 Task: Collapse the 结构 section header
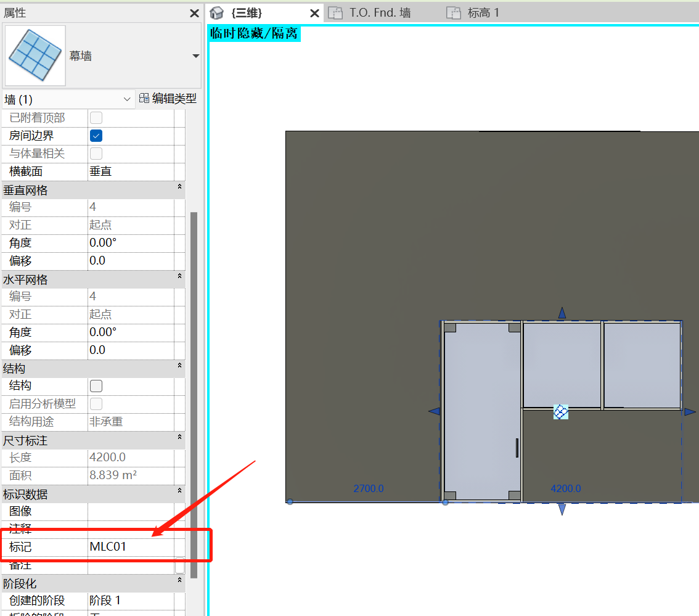(x=179, y=365)
